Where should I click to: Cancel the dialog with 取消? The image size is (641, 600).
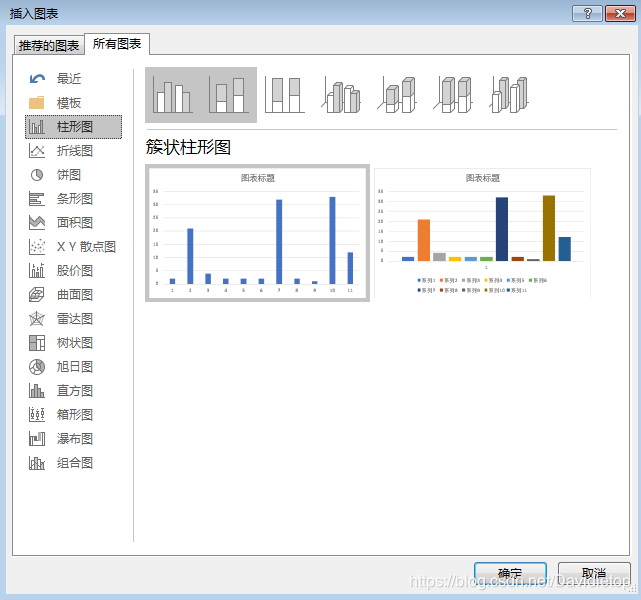(594, 573)
